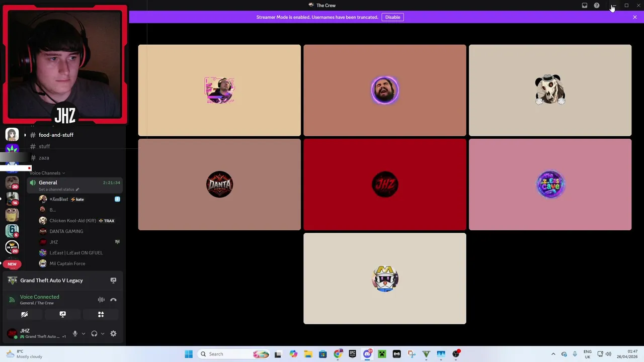Open File Explorer from taskbar
The image size is (644, 362).
tap(308, 354)
